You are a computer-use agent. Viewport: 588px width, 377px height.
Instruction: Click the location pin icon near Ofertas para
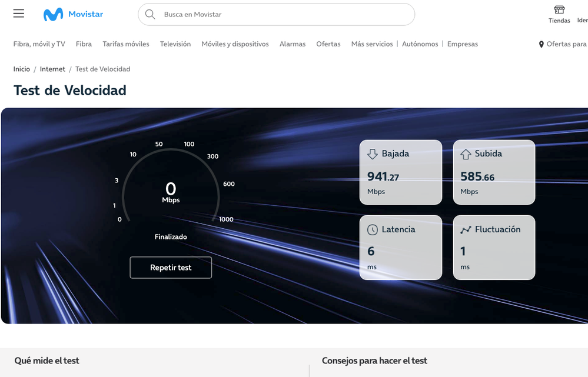pos(542,45)
